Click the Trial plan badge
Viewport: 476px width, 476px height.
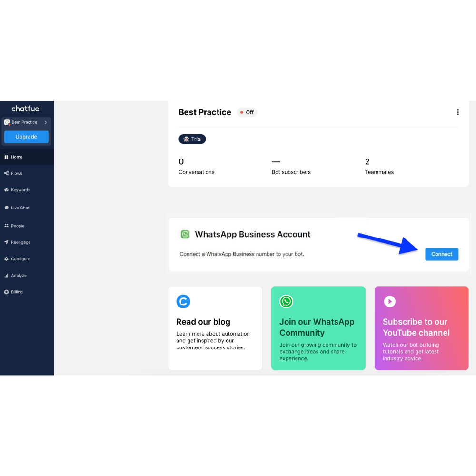click(192, 139)
